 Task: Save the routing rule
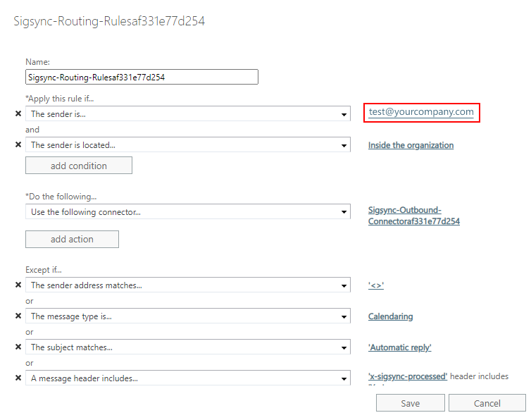tap(410, 403)
